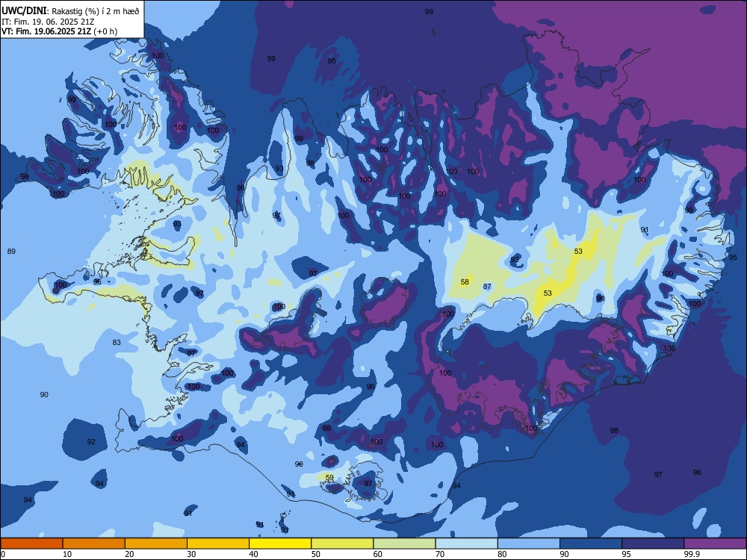Image resolution: width=747 pixels, height=560 pixels.
Task: Select the 80–90 light blue legend swatch
Action: [529, 544]
